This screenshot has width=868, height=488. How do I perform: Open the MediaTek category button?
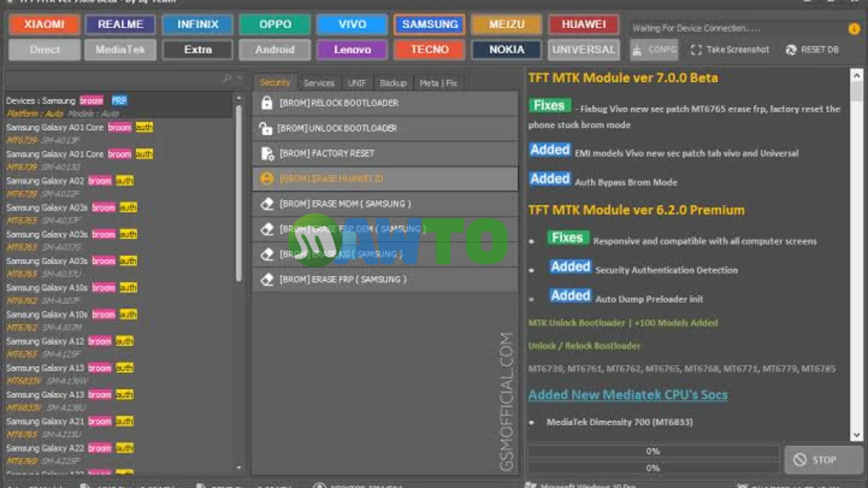point(121,49)
